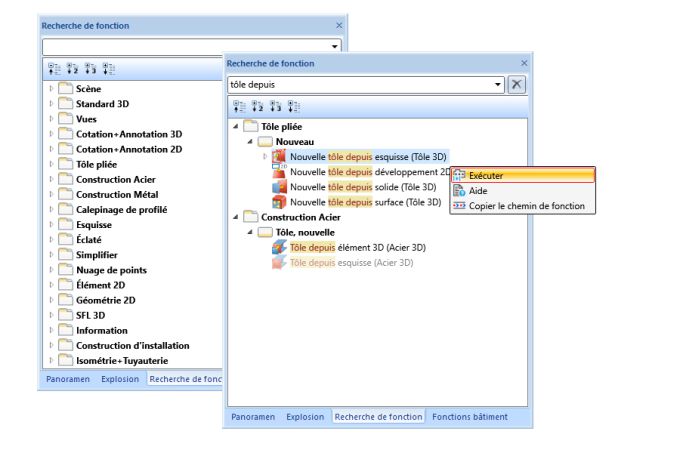Click the first tree-level icon in the front panel toolbar
The width and height of the screenshot is (680, 453).
coord(239,108)
